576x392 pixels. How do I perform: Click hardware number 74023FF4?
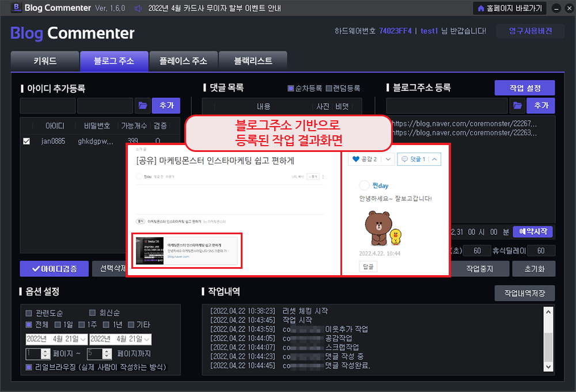[395, 31]
